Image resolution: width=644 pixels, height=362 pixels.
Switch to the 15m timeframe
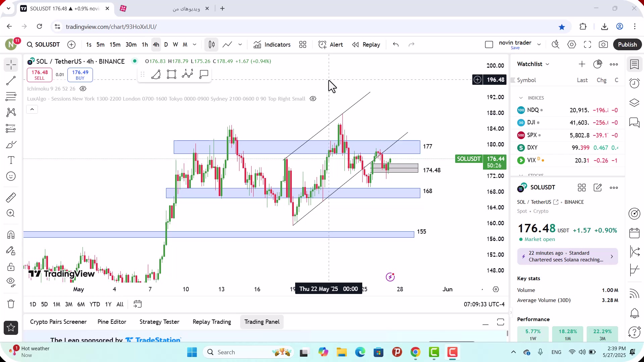pos(115,45)
